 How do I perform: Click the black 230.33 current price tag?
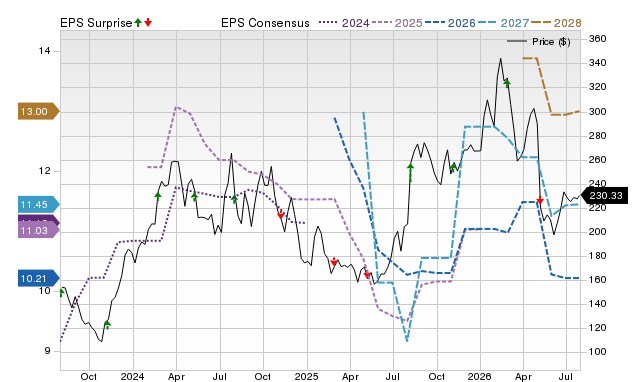click(603, 195)
